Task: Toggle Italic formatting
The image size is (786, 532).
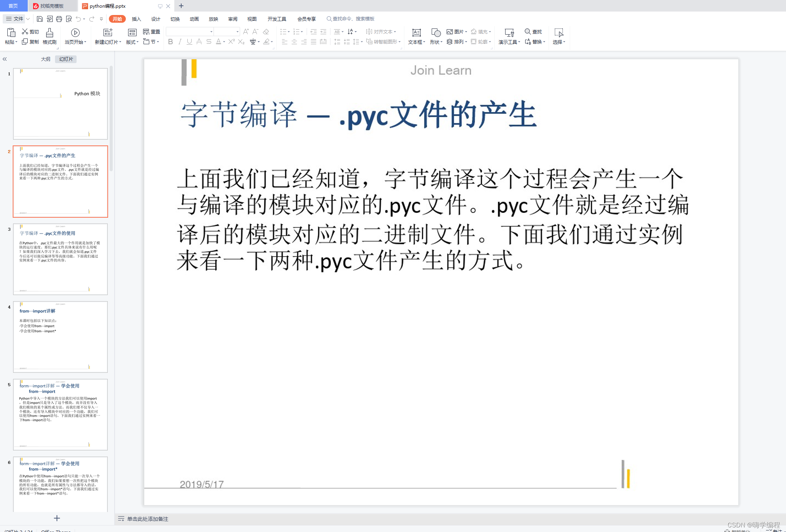Action: pyautogui.click(x=180, y=42)
